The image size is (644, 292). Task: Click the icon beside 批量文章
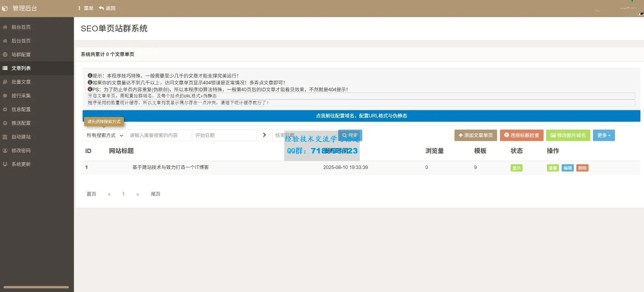(x=5, y=82)
